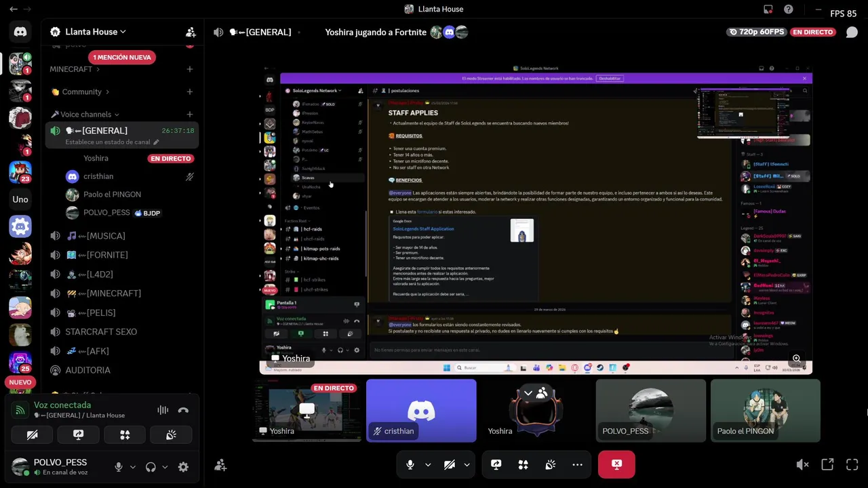The width and height of the screenshot is (868, 488).
Task: Open the help question mark icon
Action: [789, 9]
